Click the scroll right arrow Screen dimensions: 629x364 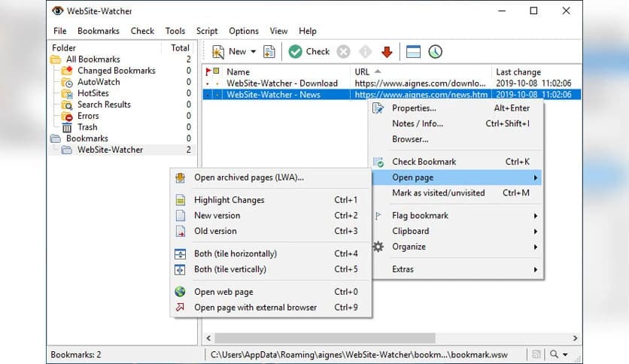(x=576, y=338)
